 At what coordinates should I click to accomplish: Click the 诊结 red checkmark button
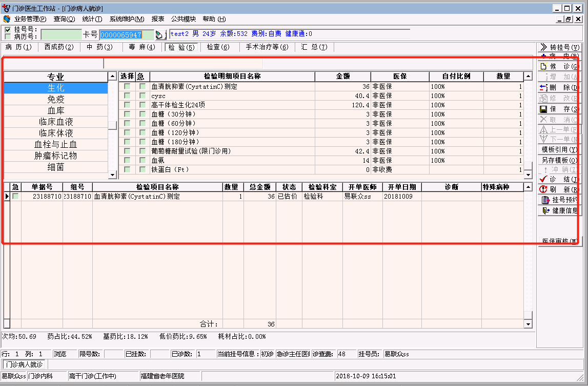click(x=559, y=179)
